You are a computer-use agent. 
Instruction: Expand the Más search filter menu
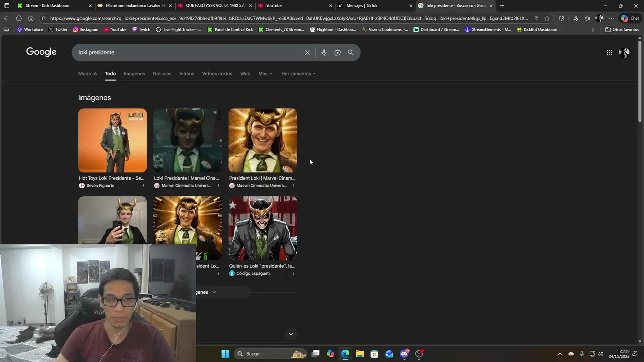tap(265, 74)
